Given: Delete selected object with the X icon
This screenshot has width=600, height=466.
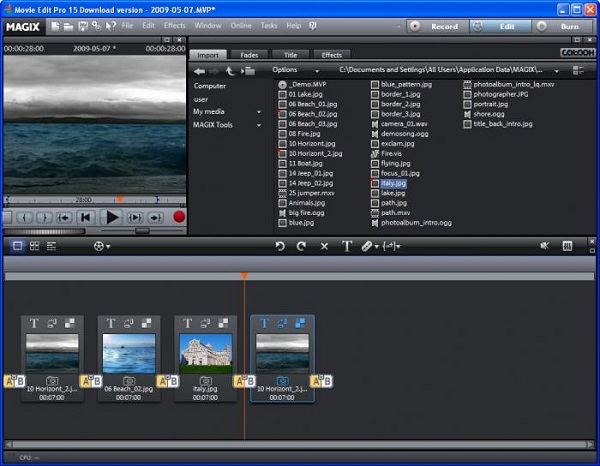Looking at the screenshot, I should (324, 245).
